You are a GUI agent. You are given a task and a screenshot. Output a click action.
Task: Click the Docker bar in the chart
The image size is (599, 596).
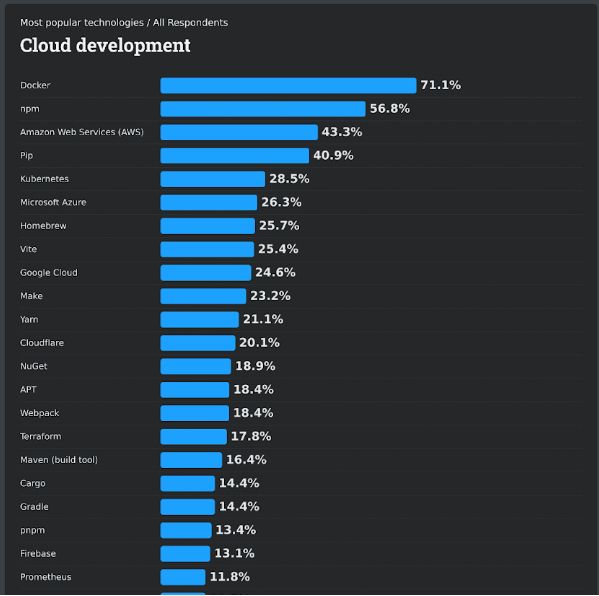(288, 86)
